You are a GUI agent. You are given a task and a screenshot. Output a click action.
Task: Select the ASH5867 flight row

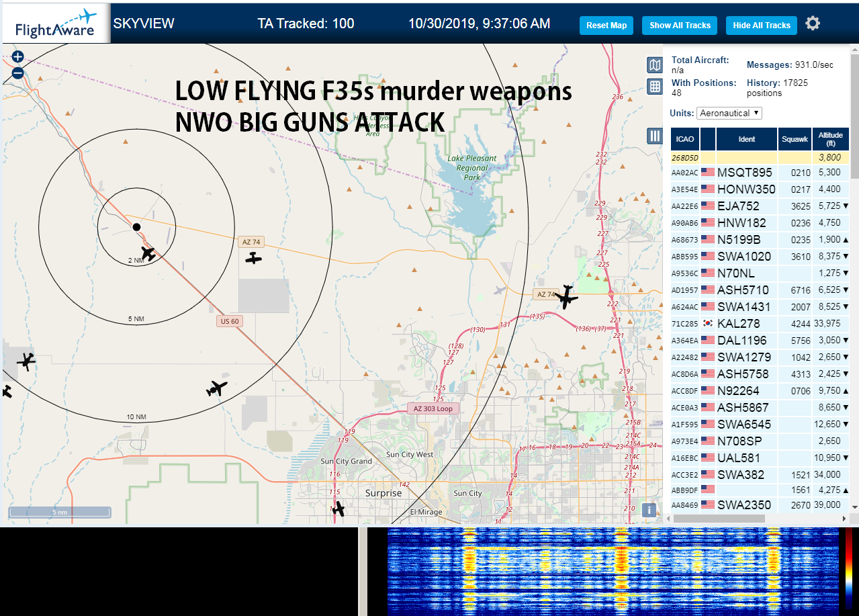(760, 408)
